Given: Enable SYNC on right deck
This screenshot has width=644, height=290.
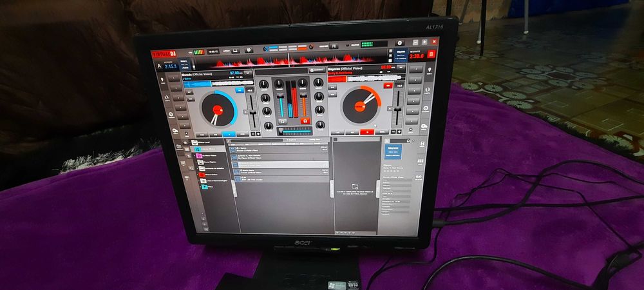Looking at the screenshot, I should [x=381, y=132].
